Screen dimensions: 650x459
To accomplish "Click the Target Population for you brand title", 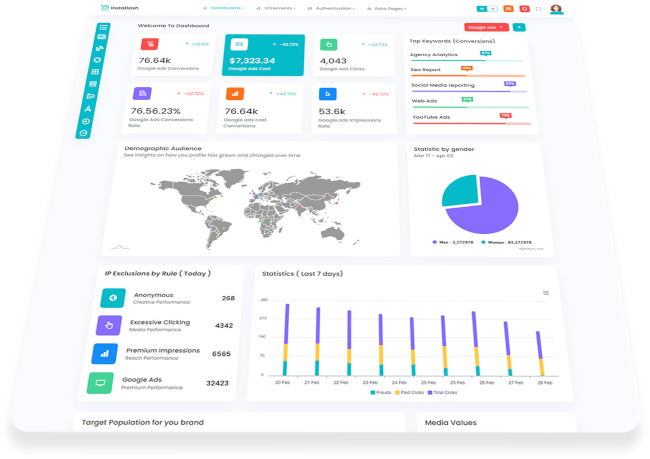I will click(143, 422).
